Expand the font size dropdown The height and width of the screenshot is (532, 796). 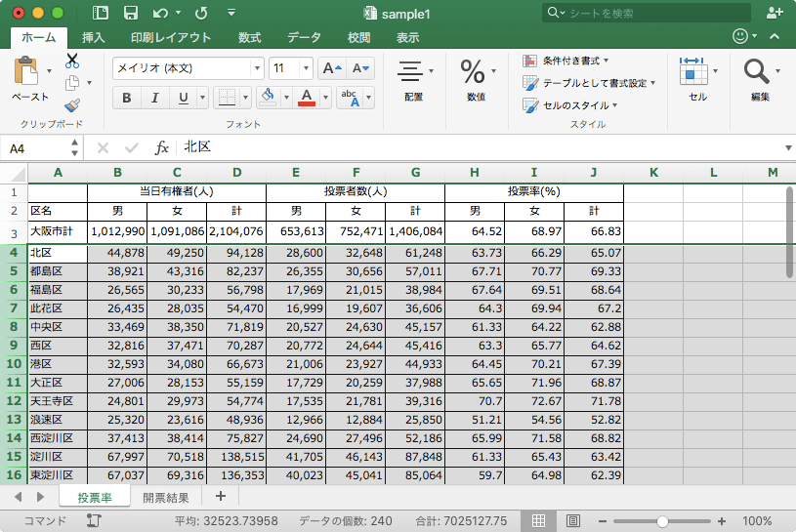308,68
